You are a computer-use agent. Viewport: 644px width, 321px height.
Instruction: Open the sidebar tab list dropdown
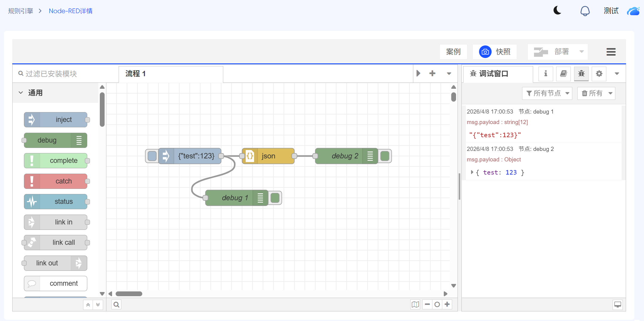click(x=617, y=74)
